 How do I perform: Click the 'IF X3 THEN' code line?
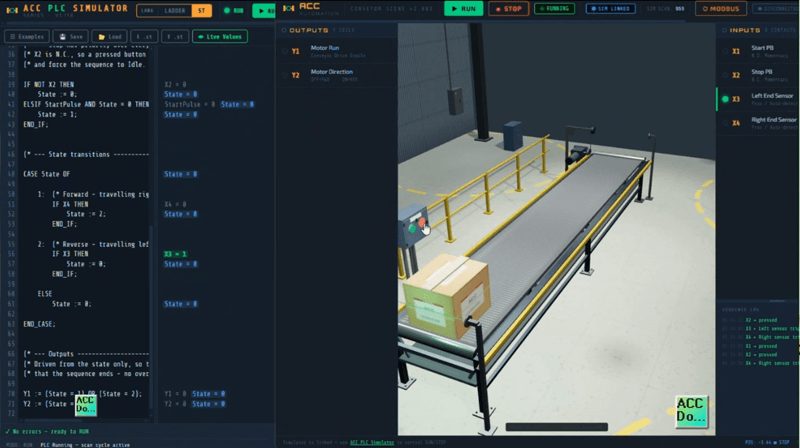pyautogui.click(x=70, y=254)
